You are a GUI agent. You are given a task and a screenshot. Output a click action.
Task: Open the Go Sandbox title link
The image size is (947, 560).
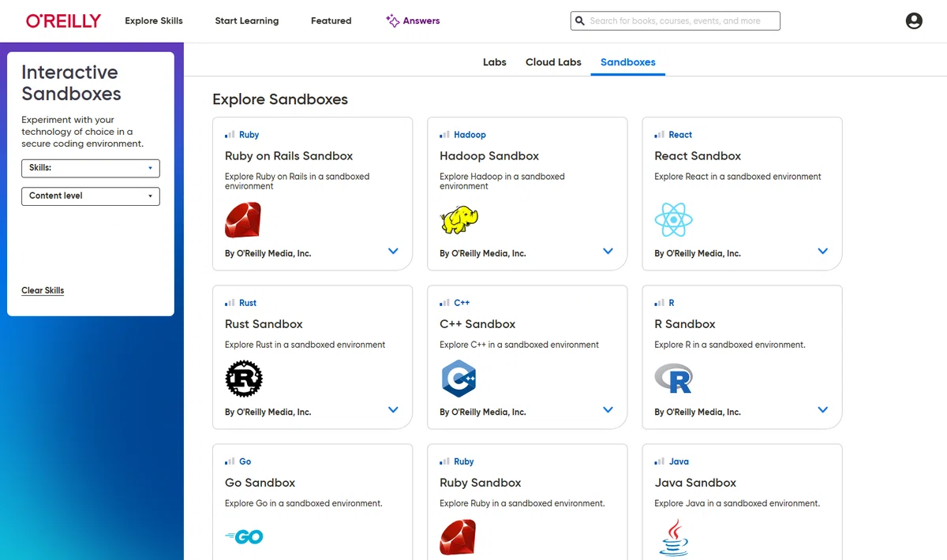260,483
